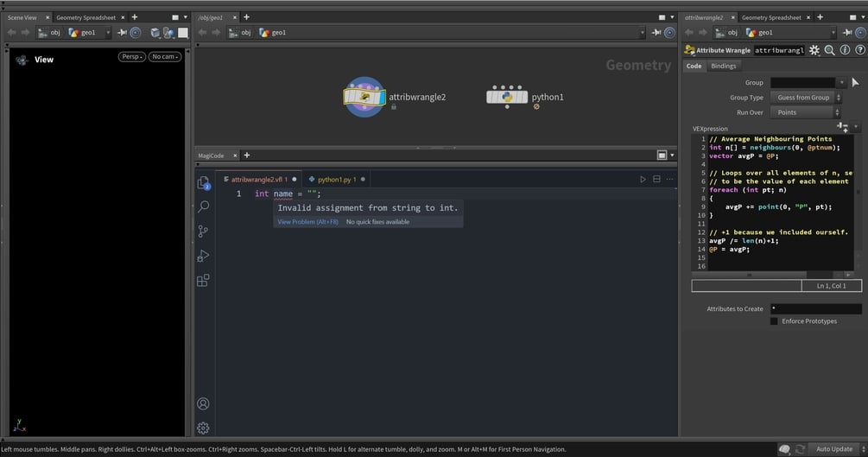
Task: Toggle the python1 node warning badge
Action: [536, 107]
